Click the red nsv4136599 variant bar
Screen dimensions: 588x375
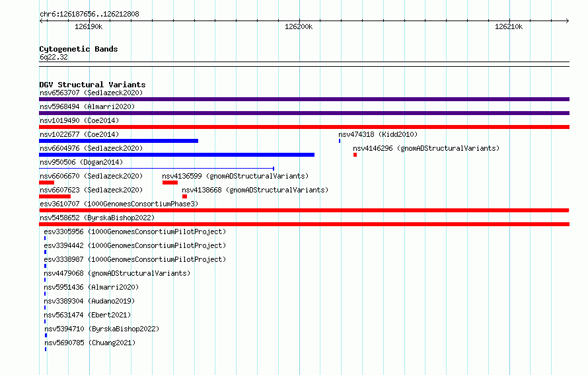170,183
